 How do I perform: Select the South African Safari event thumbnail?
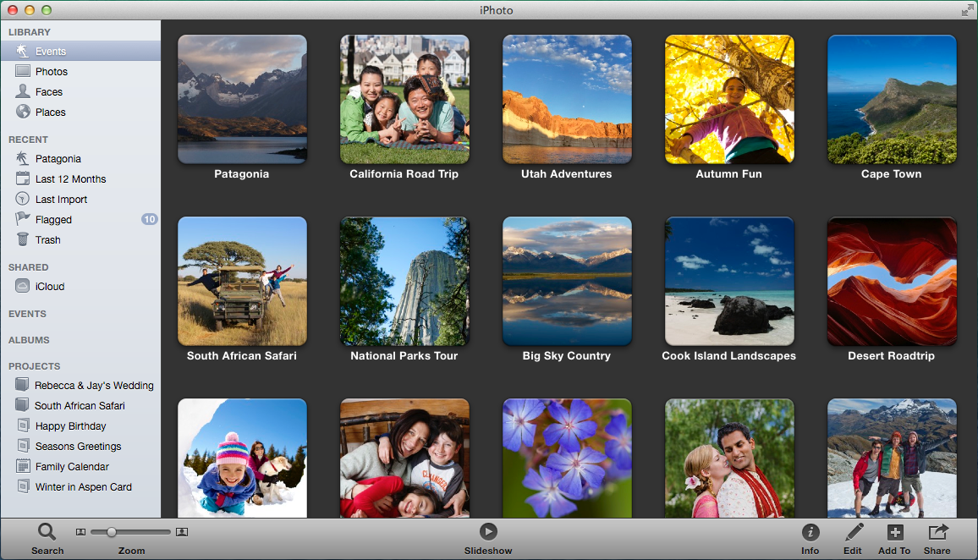[x=242, y=281]
